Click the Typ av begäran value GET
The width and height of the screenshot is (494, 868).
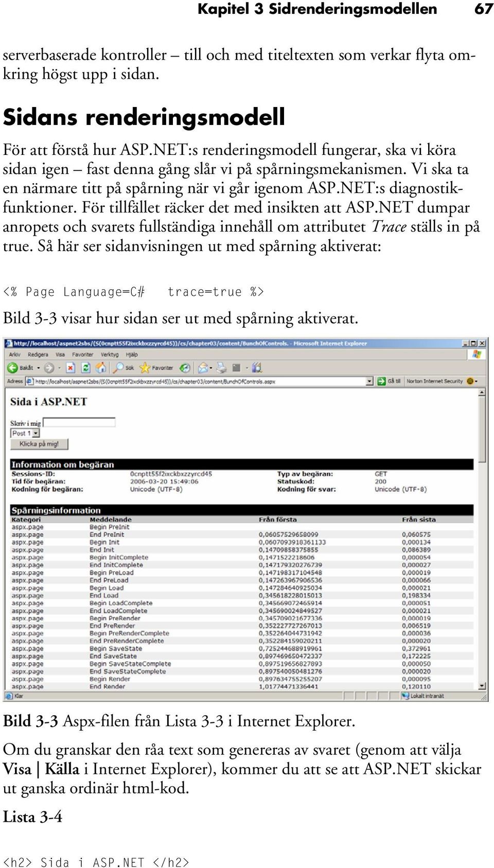coord(381,474)
